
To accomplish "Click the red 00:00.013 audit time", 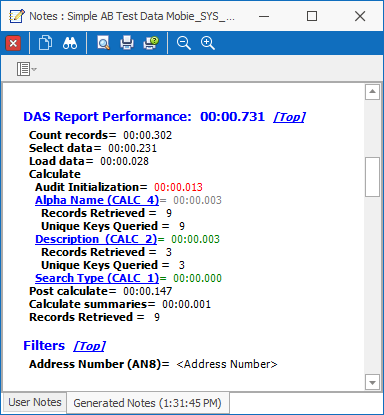I will [178, 187].
